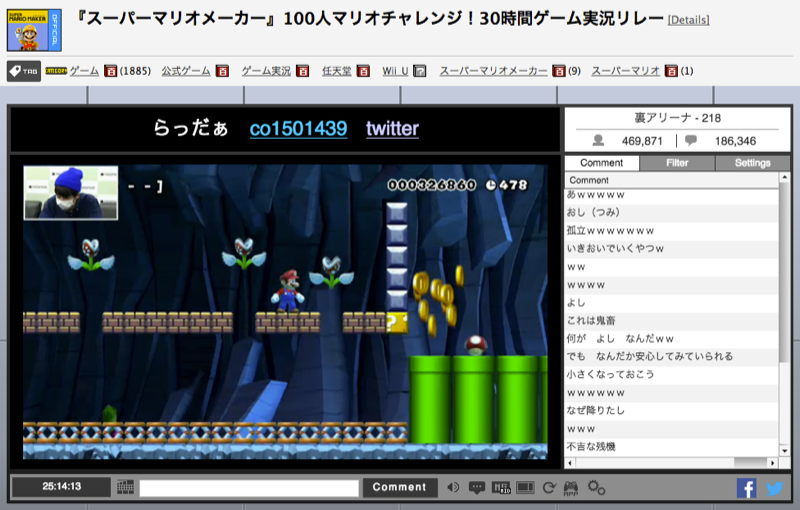Screen dimensions: 800x510
Task: Toggle comment display speech bubble icon
Action: (x=477, y=488)
